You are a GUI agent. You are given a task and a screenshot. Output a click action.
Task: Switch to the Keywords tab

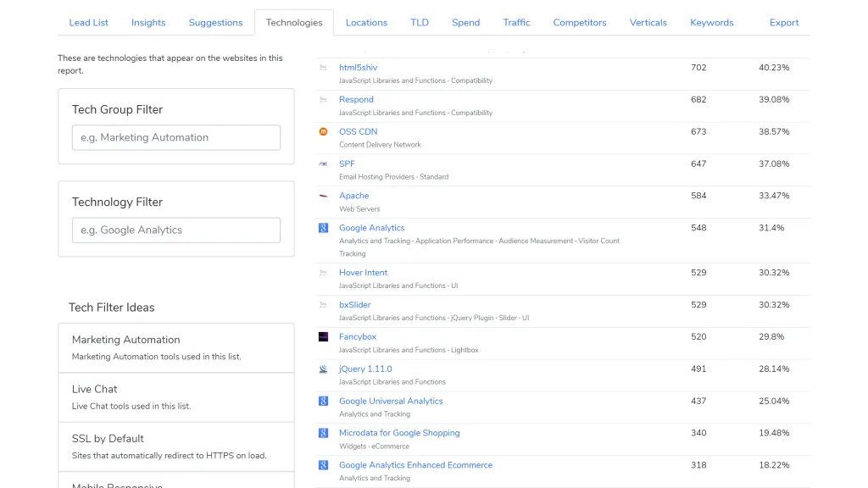pyautogui.click(x=712, y=23)
